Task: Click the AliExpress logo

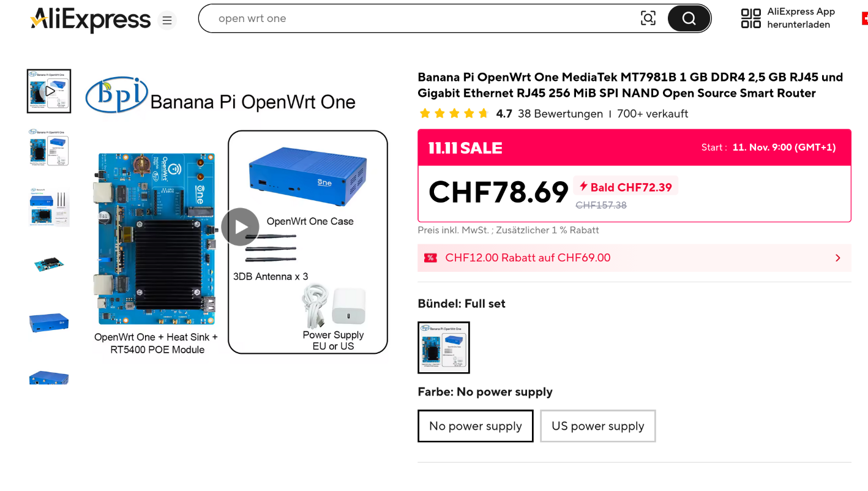Action: (90, 20)
